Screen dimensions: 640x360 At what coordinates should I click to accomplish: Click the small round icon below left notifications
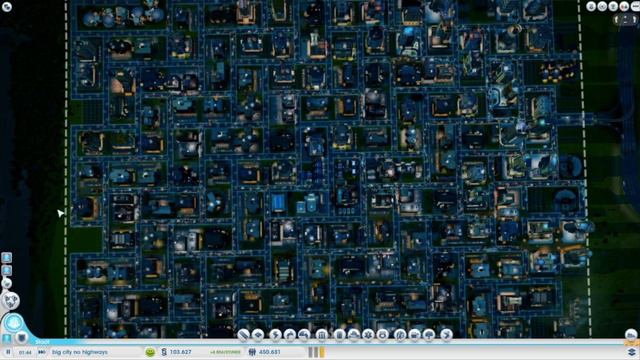(x=7, y=283)
